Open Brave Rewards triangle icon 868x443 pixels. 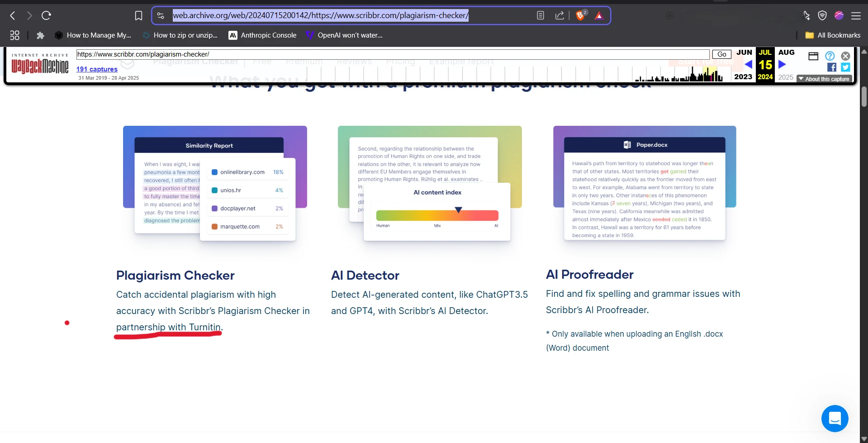(x=599, y=16)
